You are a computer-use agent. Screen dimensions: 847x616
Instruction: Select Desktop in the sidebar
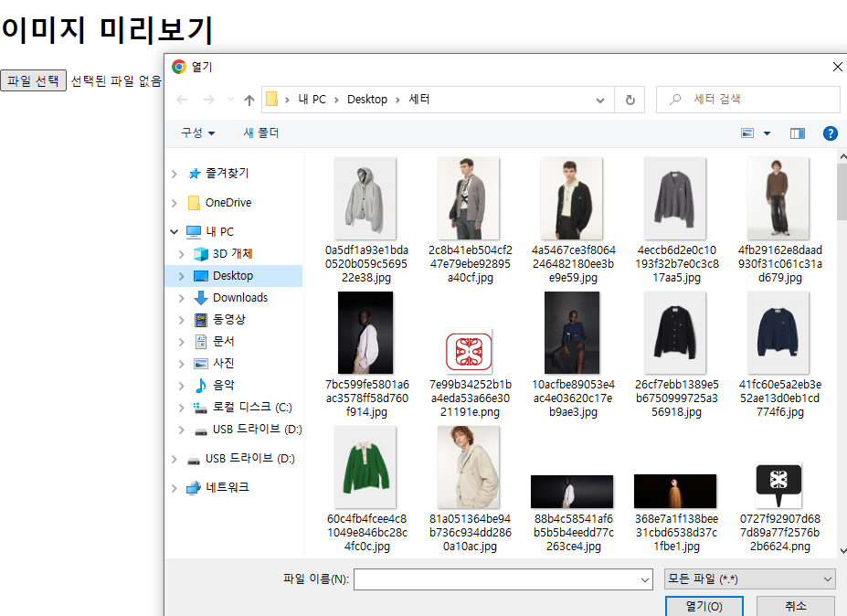[x=233, y=276]
